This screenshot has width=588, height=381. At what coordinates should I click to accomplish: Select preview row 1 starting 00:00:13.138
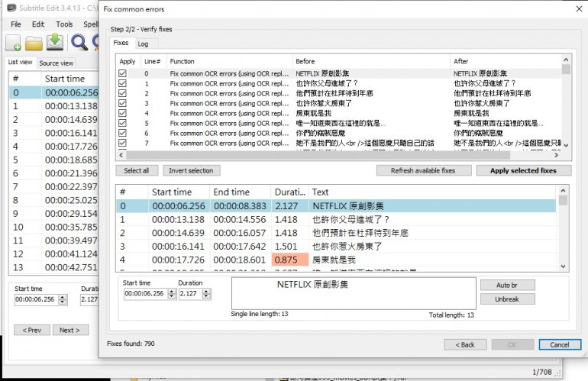[336, 219]
